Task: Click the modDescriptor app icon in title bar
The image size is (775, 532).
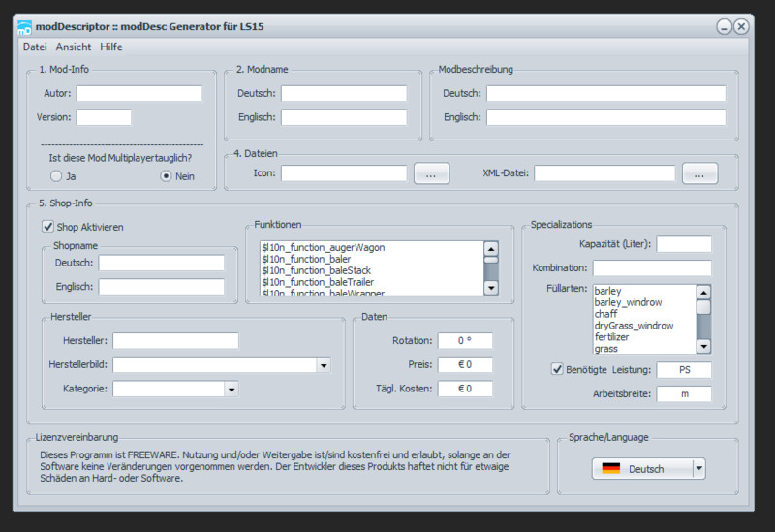Action: [x=25, y=27]
